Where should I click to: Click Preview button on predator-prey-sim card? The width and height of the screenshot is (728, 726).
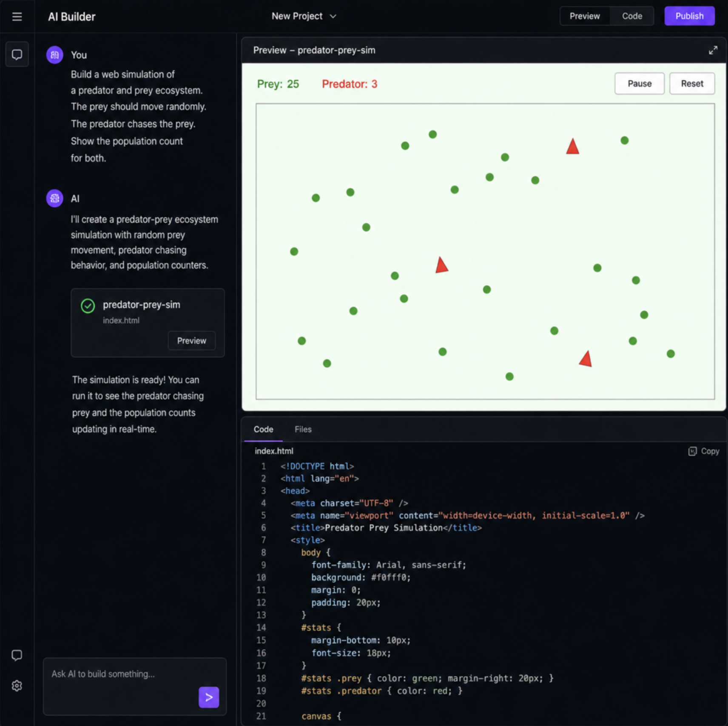191,341
